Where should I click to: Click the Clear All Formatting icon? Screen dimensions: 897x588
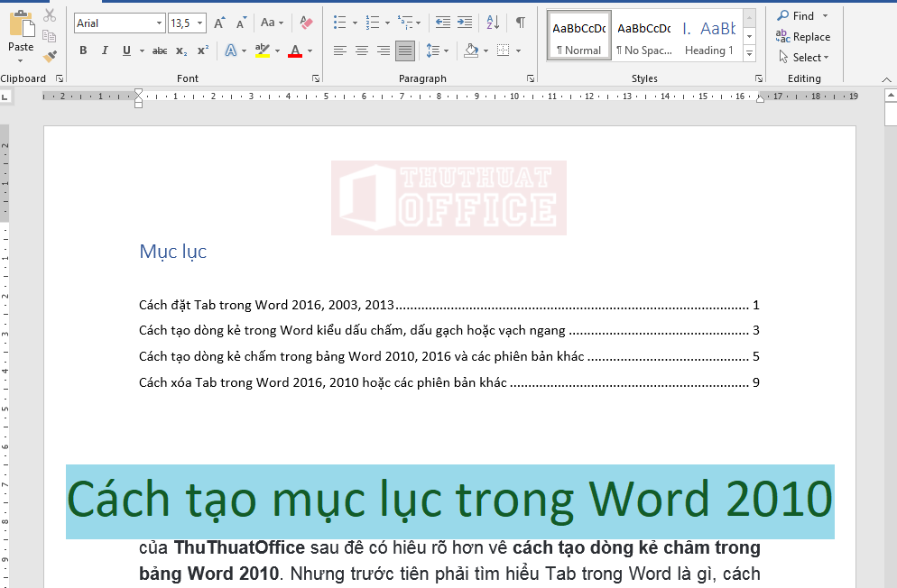[x=306, y=22]
